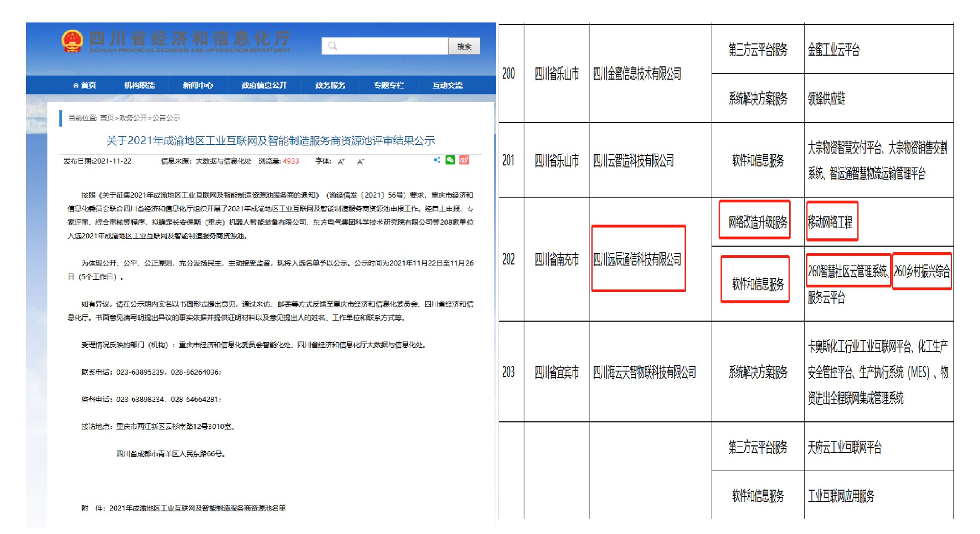Image resolution: width=980 pixels, height=534 pixels.
Task: Click the cell 四川云智造科技有限公司
Action: (633, 160)
